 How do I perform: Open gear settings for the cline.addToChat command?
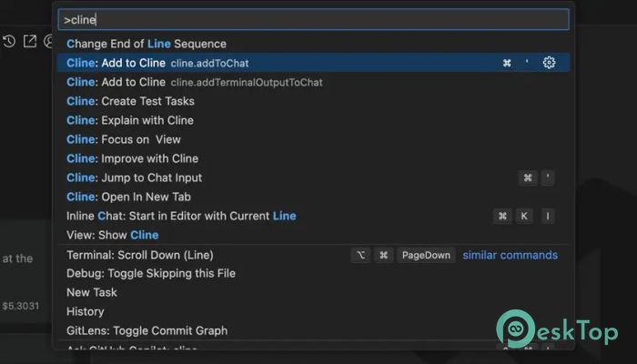pyautogui.click(x=549, y=63)
